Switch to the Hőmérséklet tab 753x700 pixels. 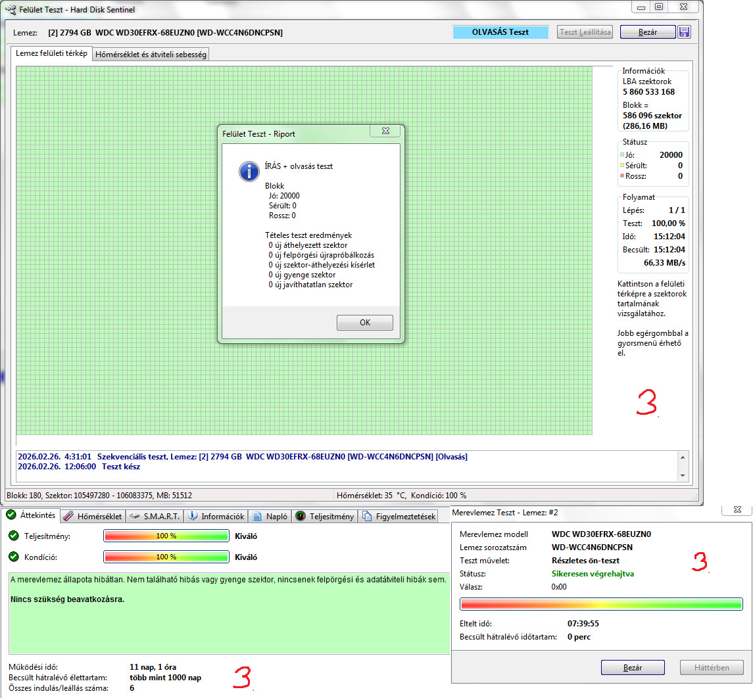click(x=93, y=516)
